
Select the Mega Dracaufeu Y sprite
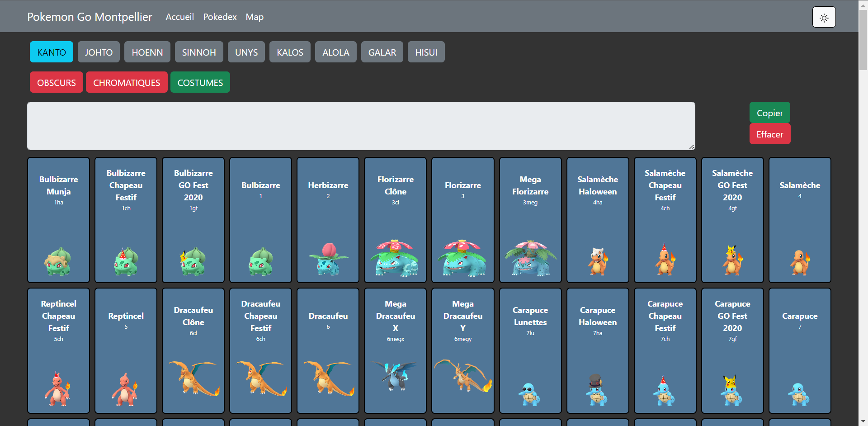click(x=462, y=376)
